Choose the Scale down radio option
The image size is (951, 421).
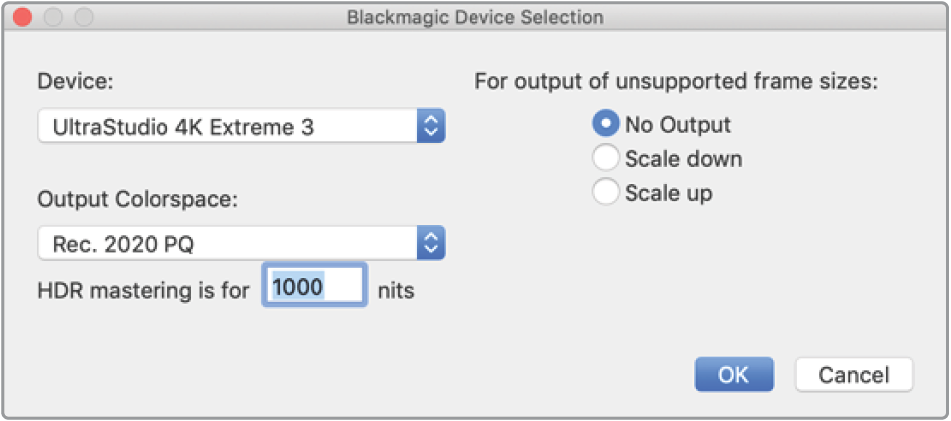click(606, 158)
